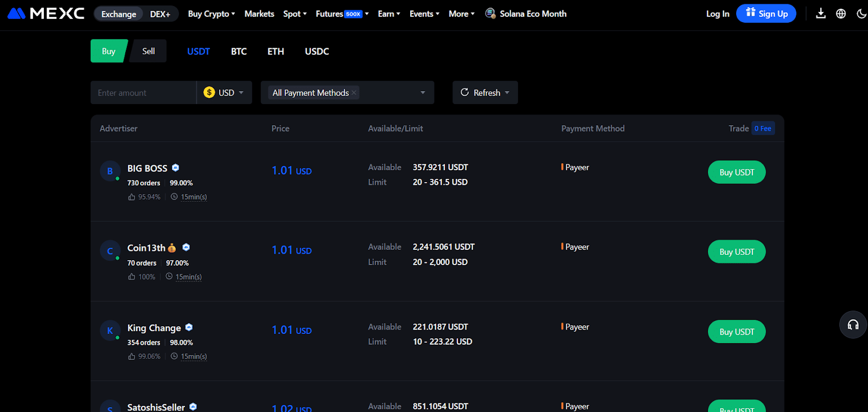Click the USD dollar coin icon
Screen dimensions: 868x412
click(209, 92)
